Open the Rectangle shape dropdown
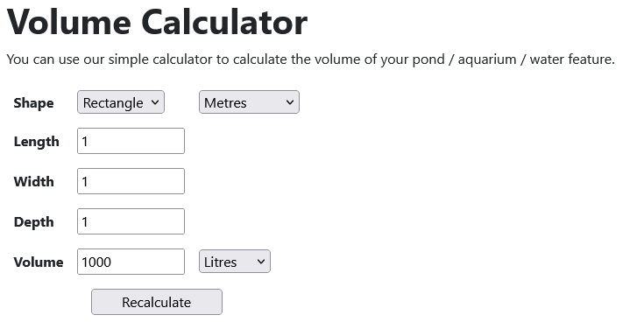The image size is (644, 329). click(121, 102)
